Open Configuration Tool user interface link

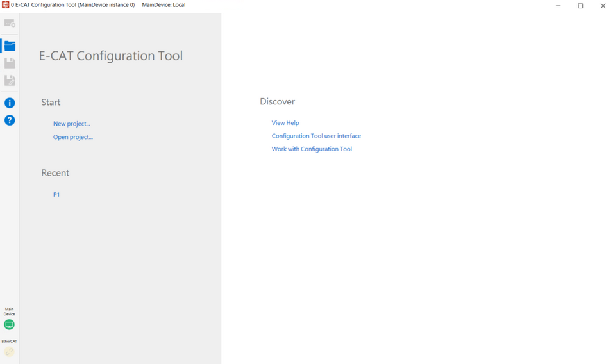point(316,136)
